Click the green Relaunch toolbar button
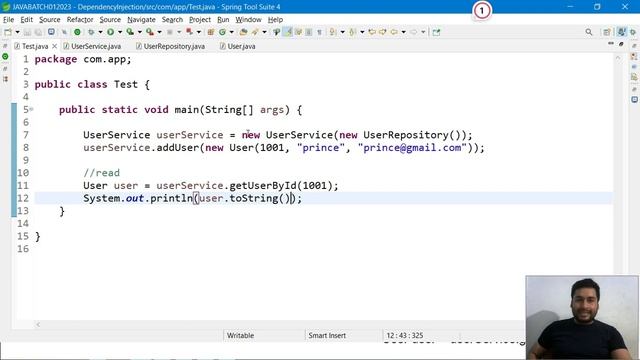The height and width of the screenshot is (360, 640). [x=77, y=32]
